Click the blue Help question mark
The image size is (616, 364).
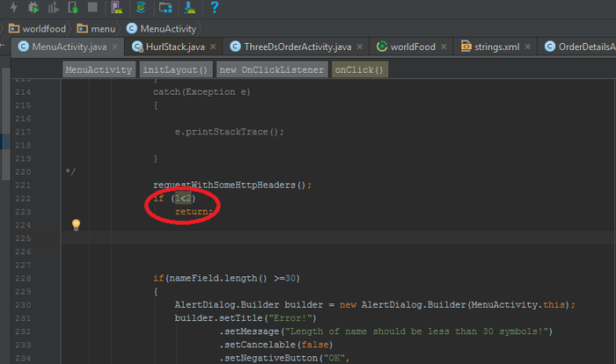point(214,8)
